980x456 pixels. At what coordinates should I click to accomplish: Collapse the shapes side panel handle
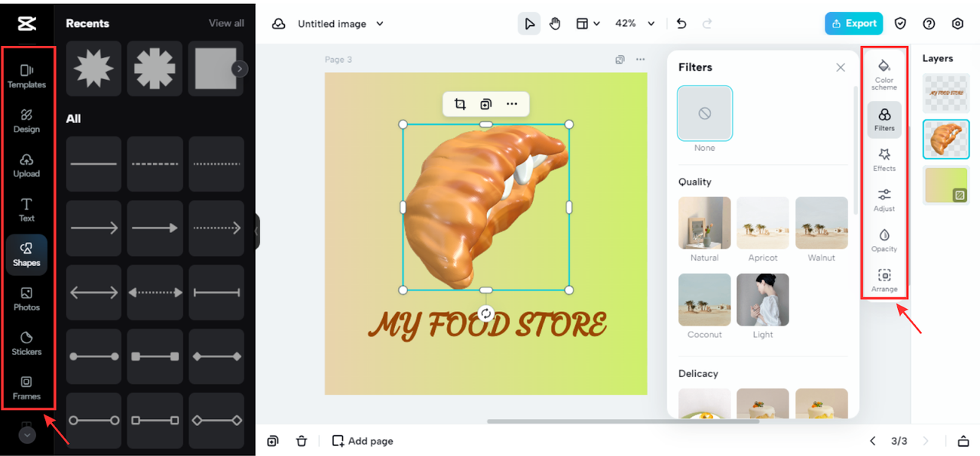257,231
